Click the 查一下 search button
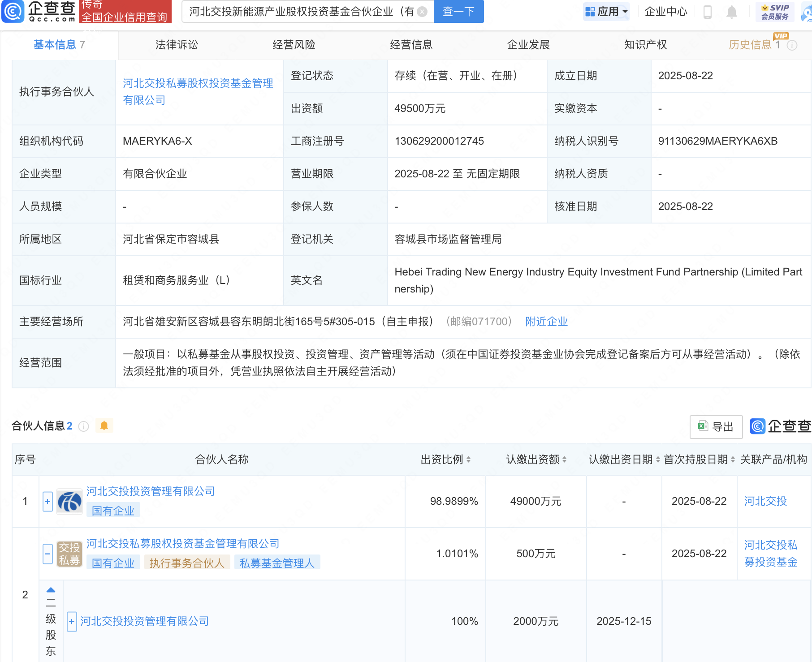Viewport: 812px width, 662px height. pos(459,12)
